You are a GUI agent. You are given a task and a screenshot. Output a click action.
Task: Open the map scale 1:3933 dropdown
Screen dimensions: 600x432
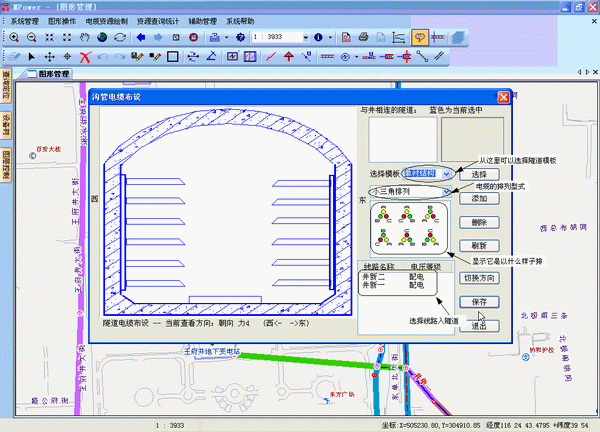click(305, 37)
